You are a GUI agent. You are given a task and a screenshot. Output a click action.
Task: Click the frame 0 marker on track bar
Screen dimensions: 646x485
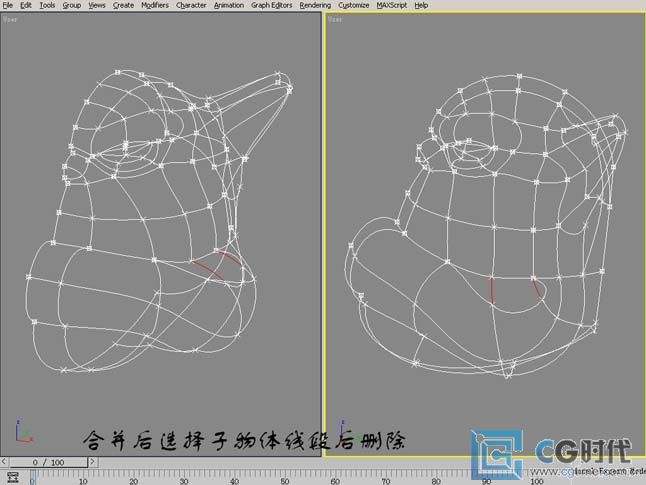coord(33,479)
